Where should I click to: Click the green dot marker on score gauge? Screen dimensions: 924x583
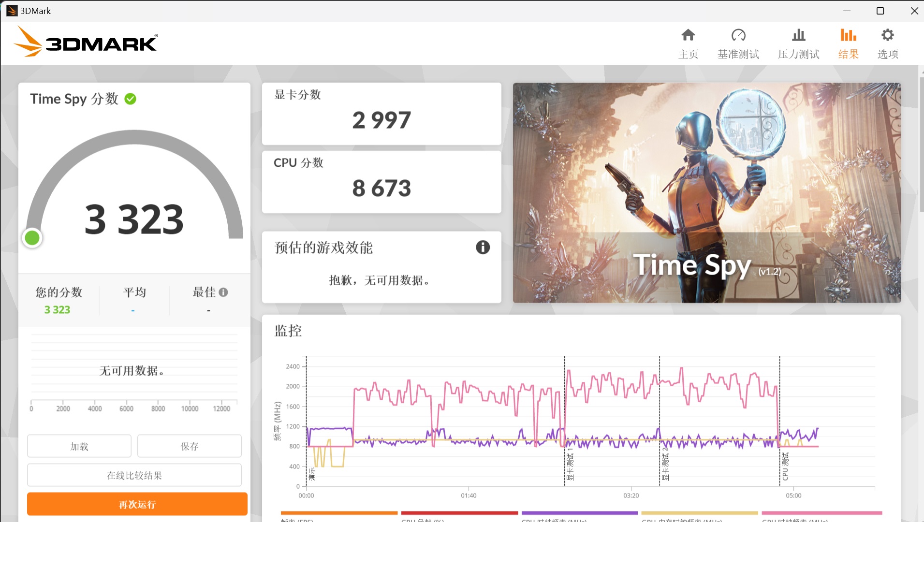(x=32, y=238)
